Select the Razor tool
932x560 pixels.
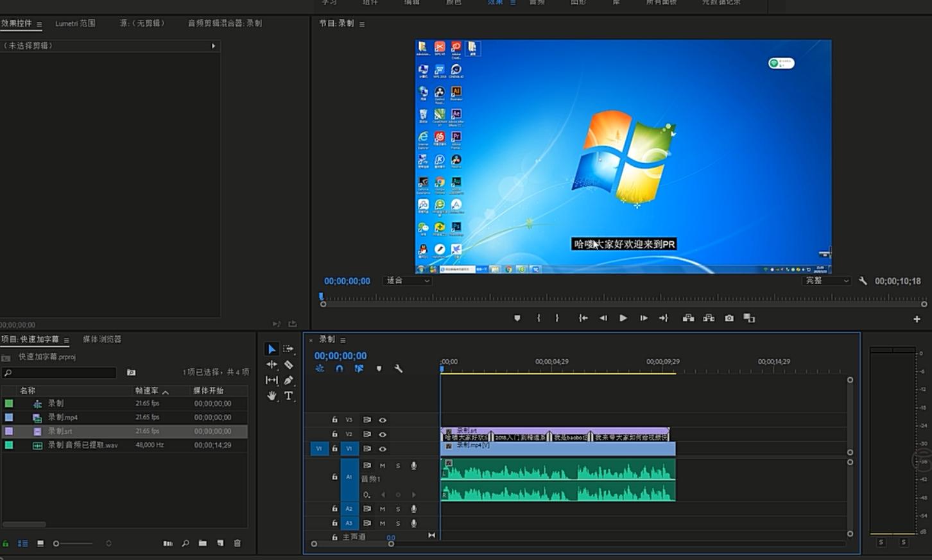[x=289, y=364]
